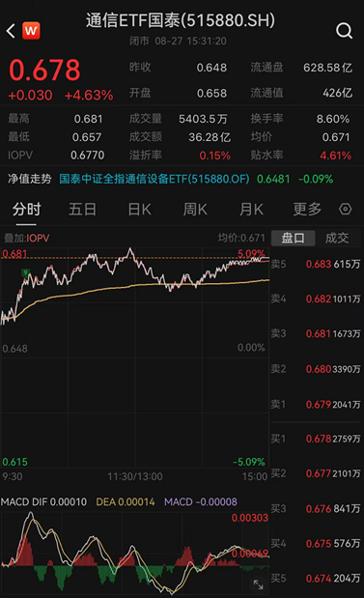Tap the 11:30/13:00 time axis label
Viewport: 364px width, 598px height.
point(135,476)
